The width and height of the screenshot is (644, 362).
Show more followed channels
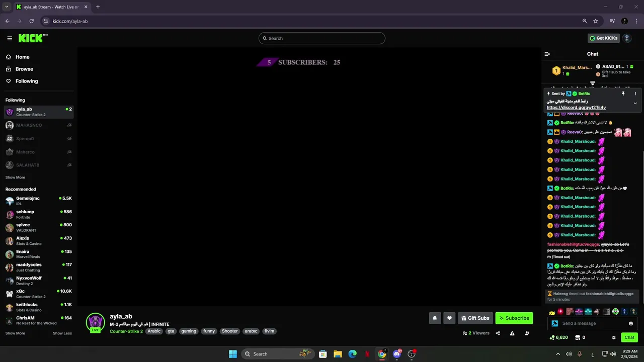[15, 177]
